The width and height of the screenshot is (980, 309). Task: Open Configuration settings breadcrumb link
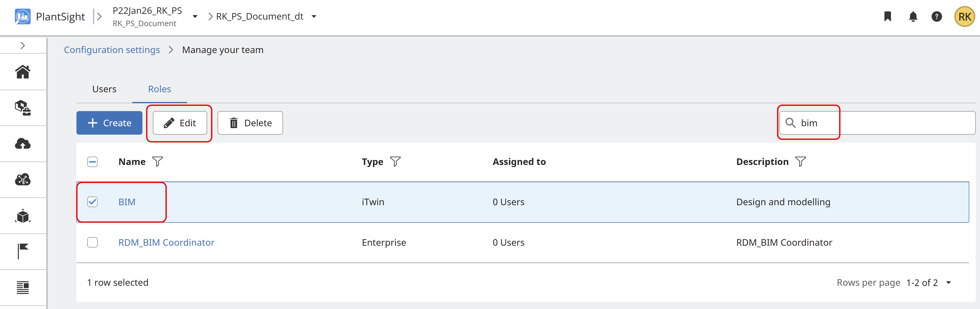pos(112,50)
